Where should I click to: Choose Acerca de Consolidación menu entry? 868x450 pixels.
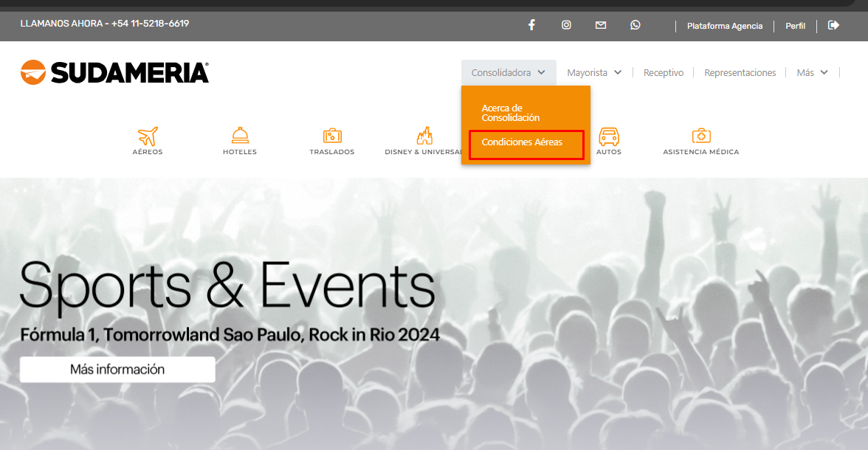pos(511,113)
